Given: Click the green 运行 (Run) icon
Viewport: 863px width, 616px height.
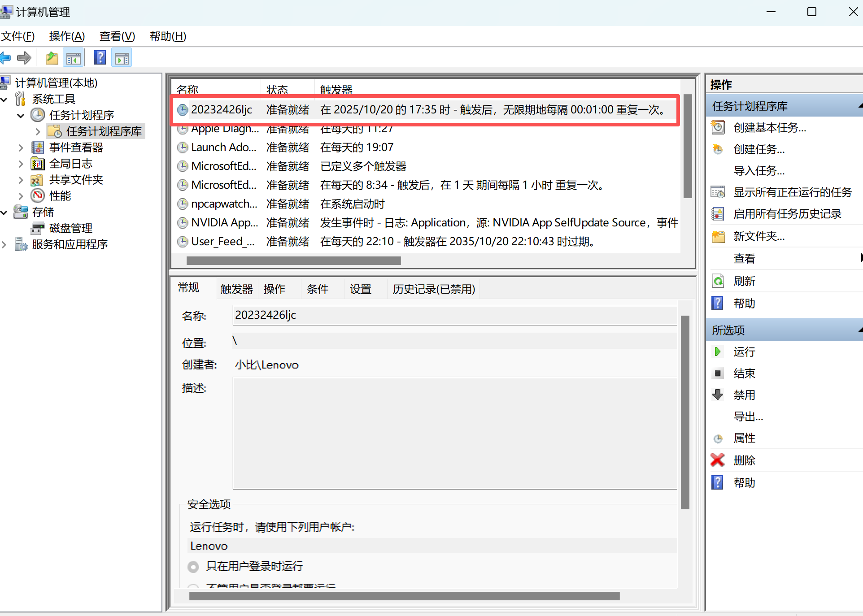Looking at the screenshot, I should [718, 352].
